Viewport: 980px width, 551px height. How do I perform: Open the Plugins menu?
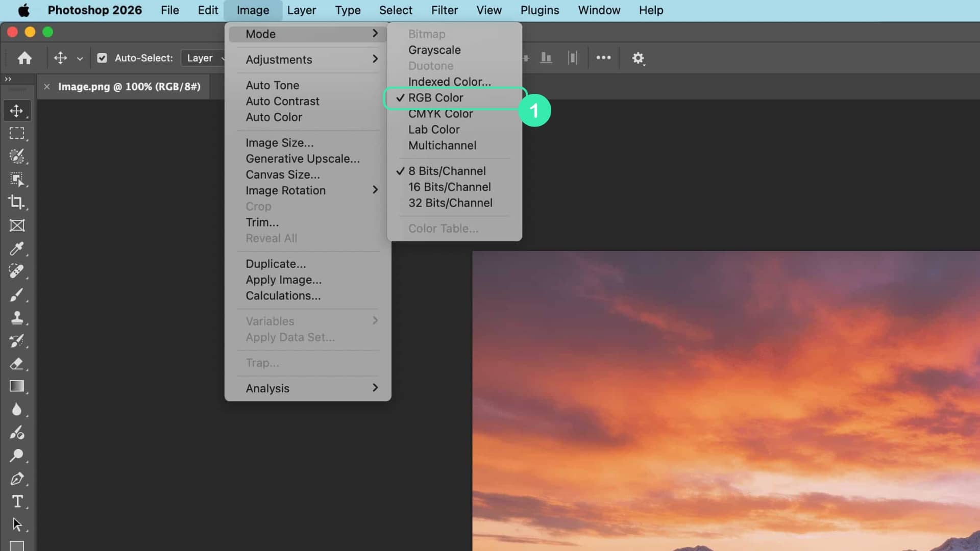[x=540, y=10]
